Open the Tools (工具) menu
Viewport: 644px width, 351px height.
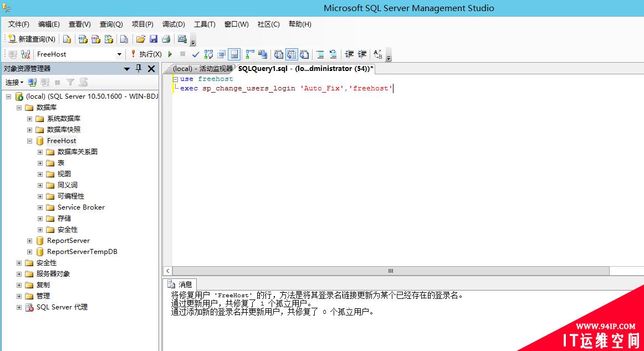(x=205, y=24)
